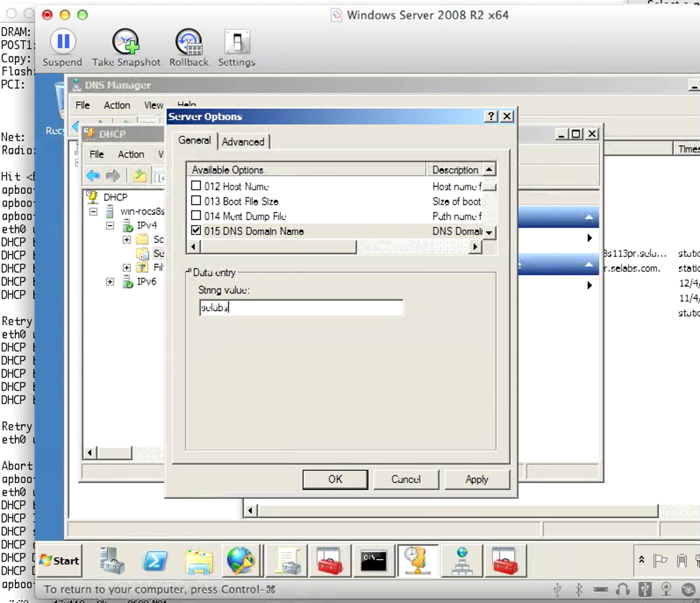
Task: Open the View menu in DNS Manager
Action: click(x=154, y=105)
